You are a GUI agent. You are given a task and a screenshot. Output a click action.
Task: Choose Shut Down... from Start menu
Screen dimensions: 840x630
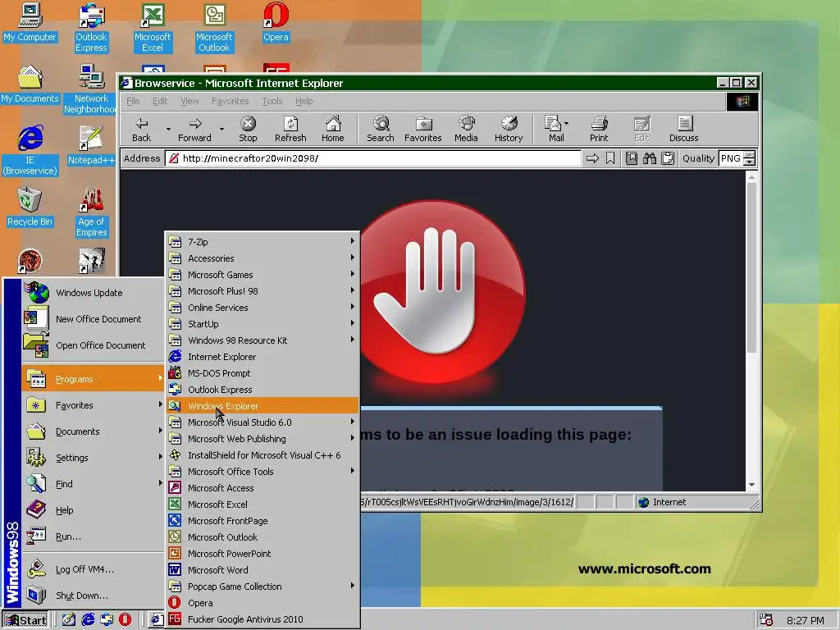(93, 596)
